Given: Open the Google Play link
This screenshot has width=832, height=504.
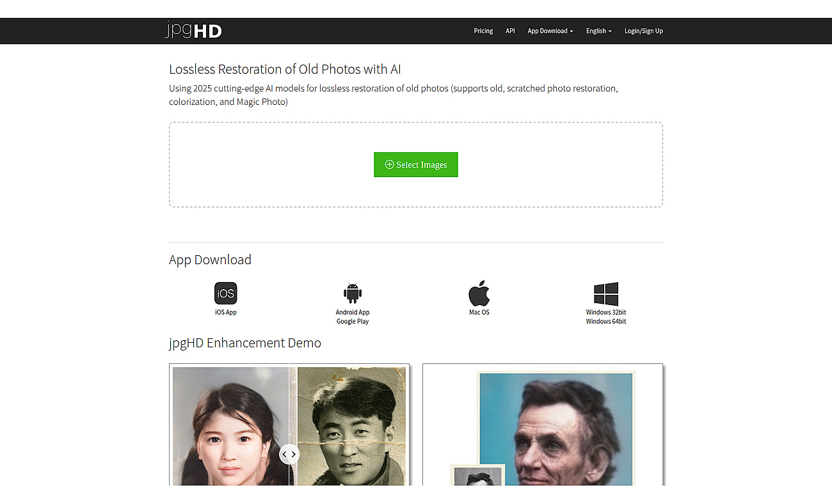Looking at the screenshot, I should click(x=353, y=321).
